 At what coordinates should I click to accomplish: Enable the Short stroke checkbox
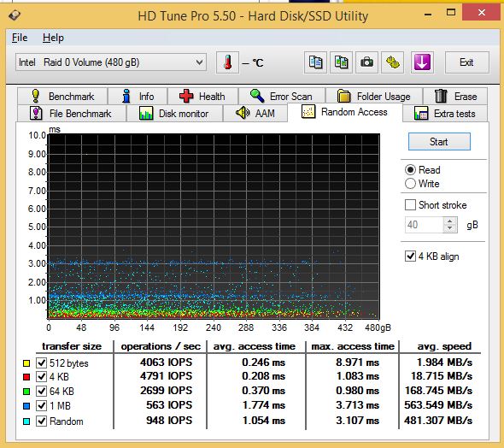(410, 205)
